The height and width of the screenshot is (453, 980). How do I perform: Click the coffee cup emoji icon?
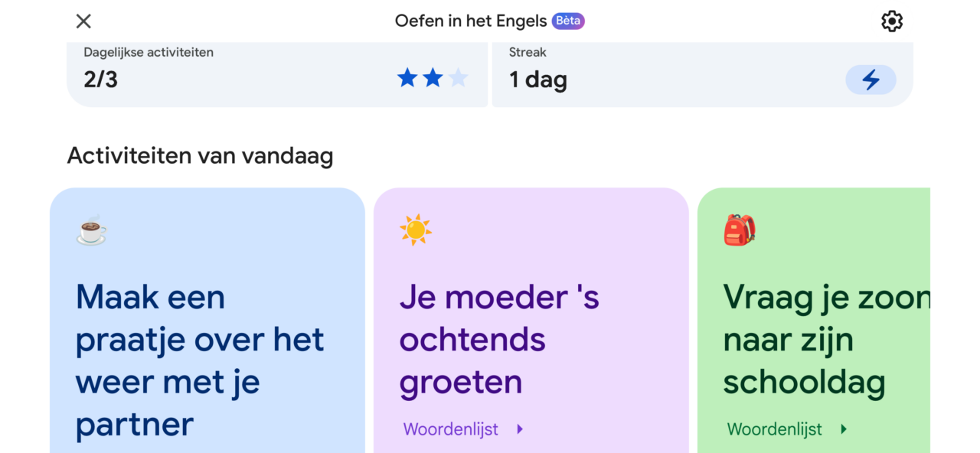click(x=92, y=230)
